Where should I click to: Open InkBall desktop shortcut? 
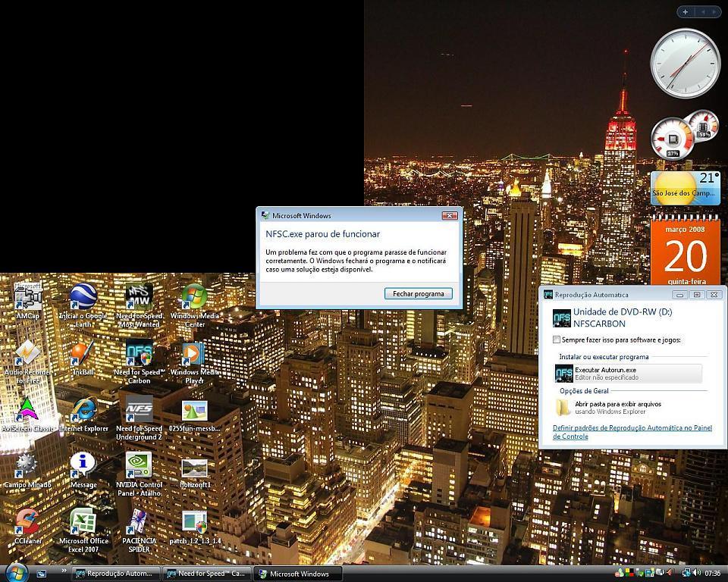tap(83, 355)
